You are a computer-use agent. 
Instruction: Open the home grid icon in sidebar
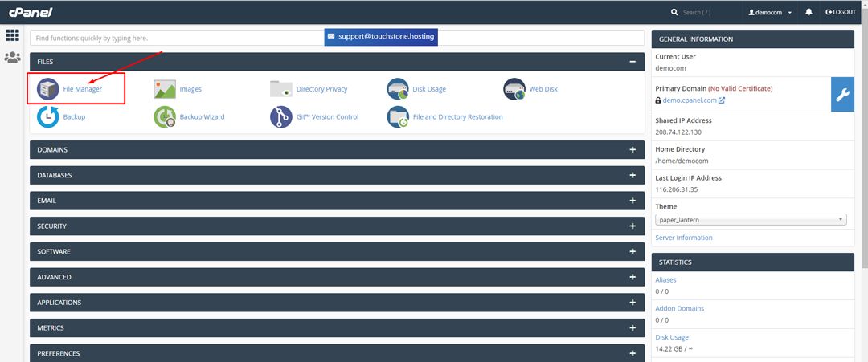[12, 35]
